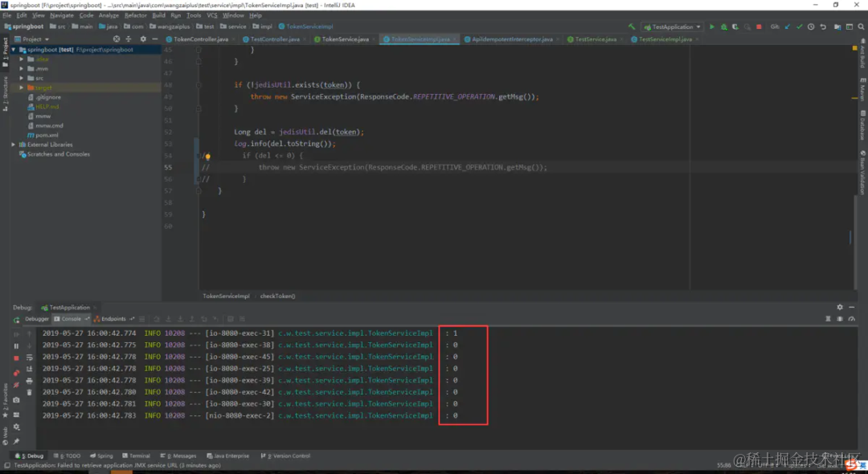This screenshot has height=474, width=868.
Task: Open the 9: Version Control tool window
Action: click(x=285, y=456)
